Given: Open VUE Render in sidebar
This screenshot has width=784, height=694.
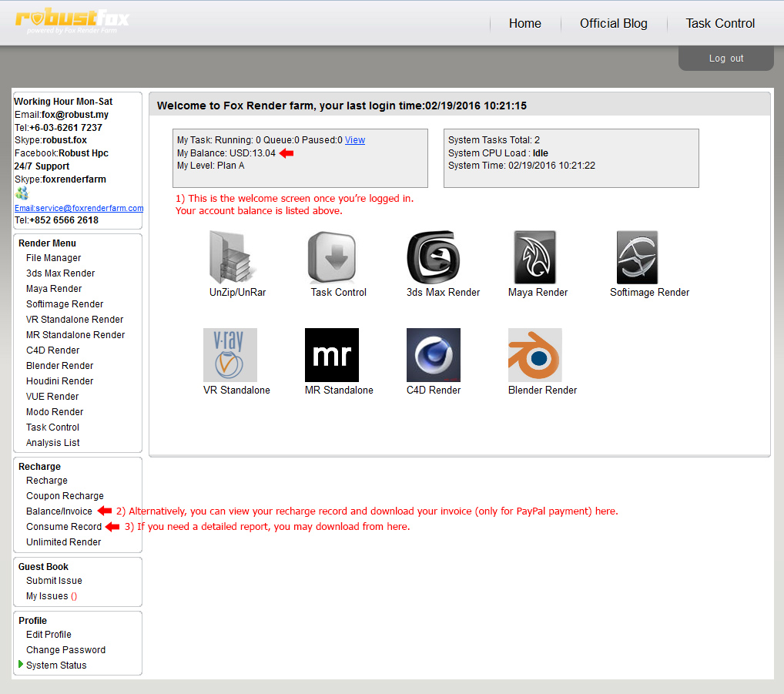Looking at the screenshot, I should (x=52, y=397).
